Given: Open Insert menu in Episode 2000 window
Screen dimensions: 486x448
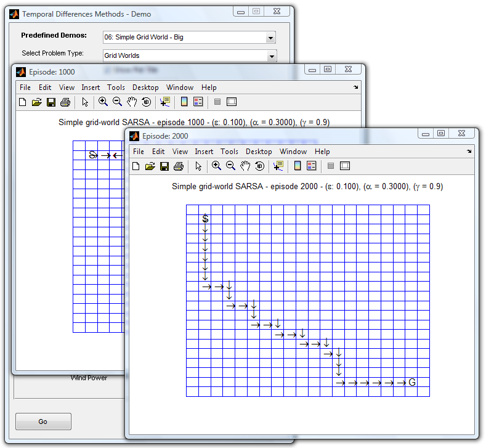Looking at the screenshot, I should pos(204,152).
